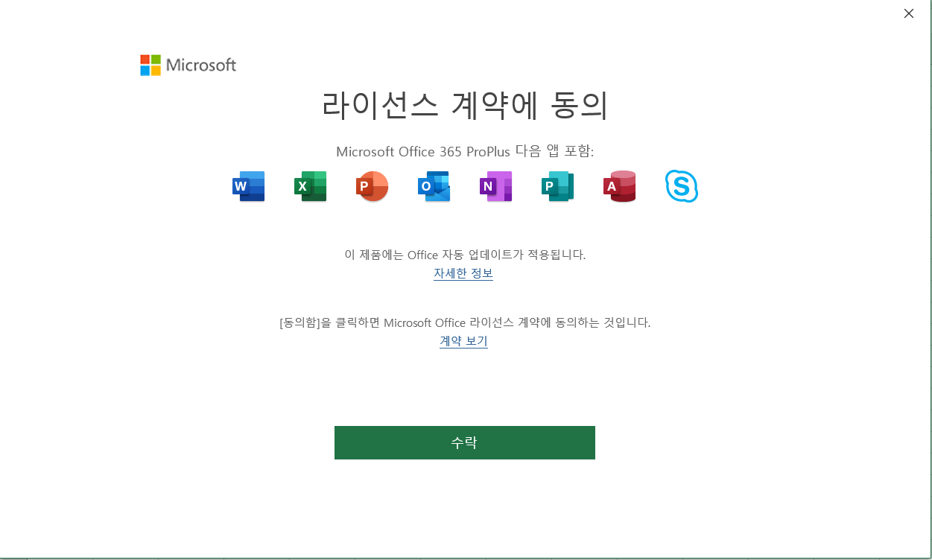
Task: Click the Word app icon
Action: (249, 186)
